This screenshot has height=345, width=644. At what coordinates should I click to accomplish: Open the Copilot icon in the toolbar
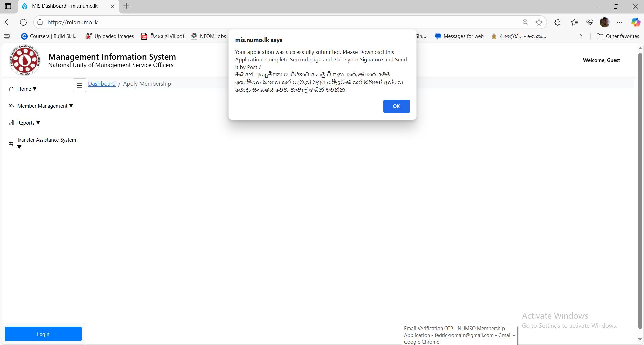click(635, 22)
